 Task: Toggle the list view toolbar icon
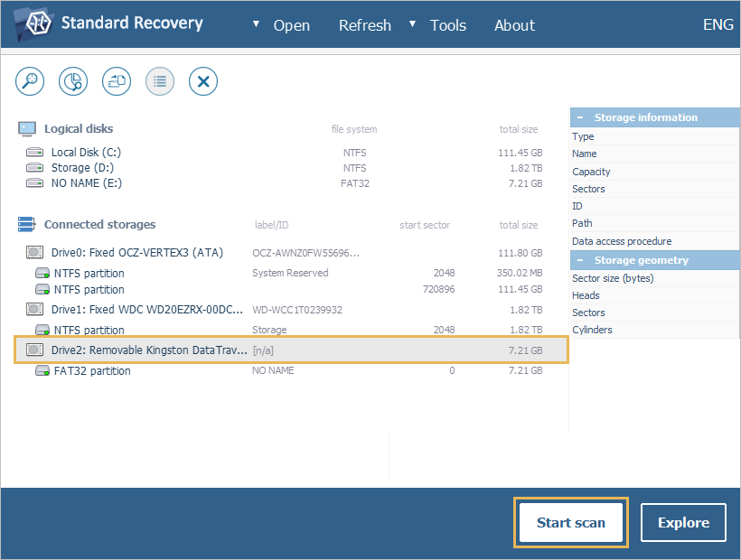[160, 81]
